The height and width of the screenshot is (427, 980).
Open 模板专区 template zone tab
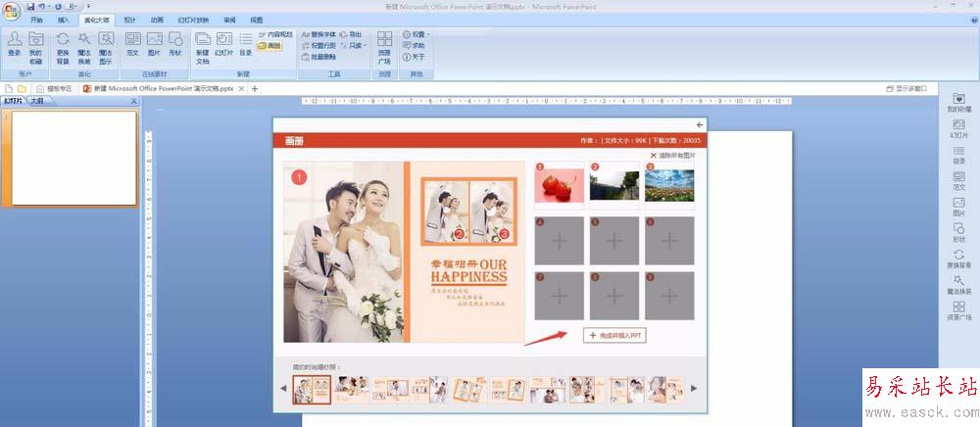(x=55, y=89)
